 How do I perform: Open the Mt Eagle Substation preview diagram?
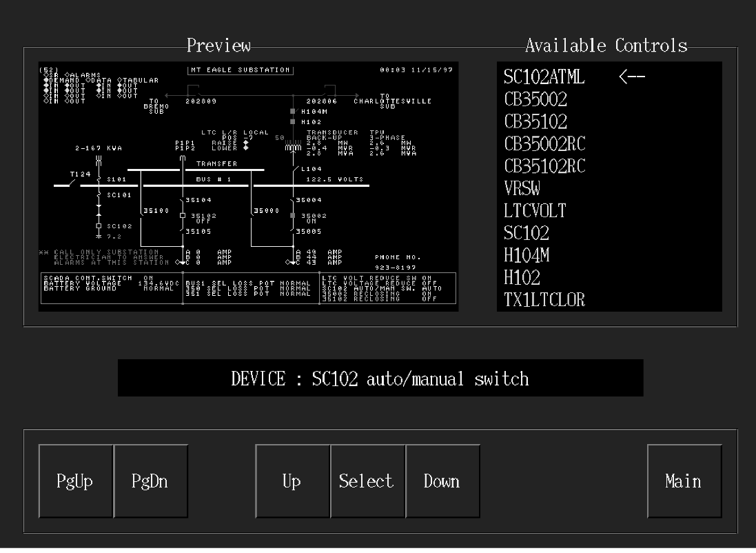click(248, 186)
